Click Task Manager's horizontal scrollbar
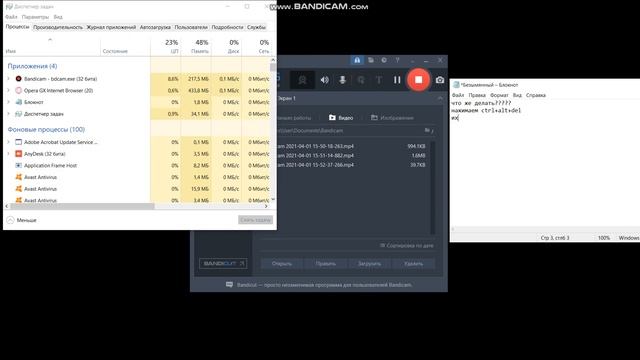Screen dimensions: 640x360 pos(82,207)
